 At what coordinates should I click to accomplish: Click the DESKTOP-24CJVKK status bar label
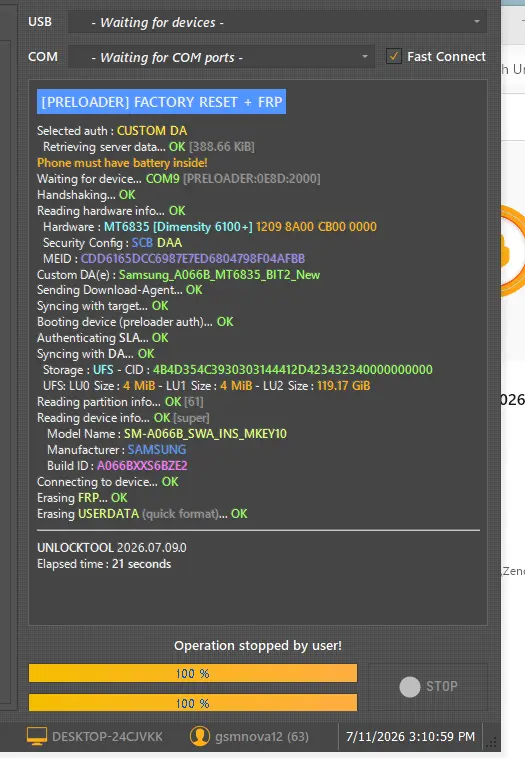pyautogui.click(x=107, y=737)
